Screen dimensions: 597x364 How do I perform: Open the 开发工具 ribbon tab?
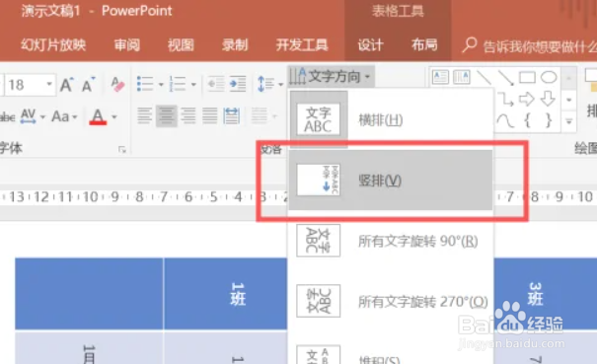[x=302, y=45]
